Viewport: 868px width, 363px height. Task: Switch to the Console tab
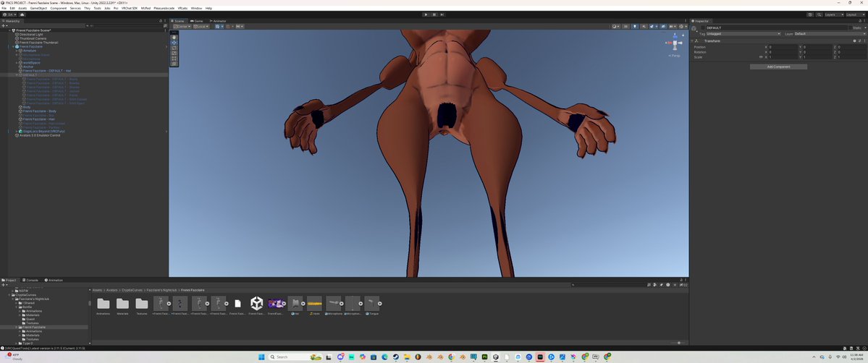(30, 280)
